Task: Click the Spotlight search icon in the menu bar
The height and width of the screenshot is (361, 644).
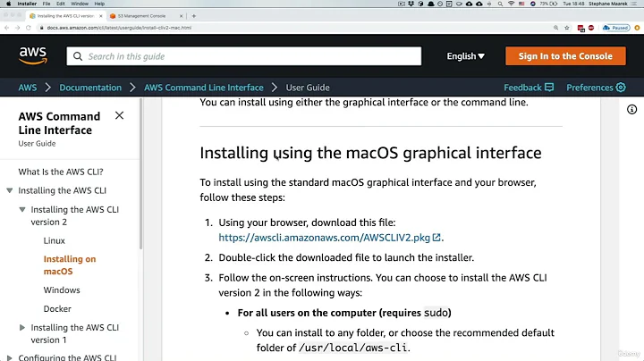Action: point(500,4)
